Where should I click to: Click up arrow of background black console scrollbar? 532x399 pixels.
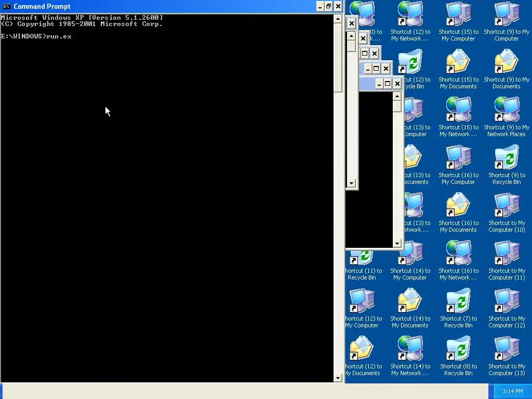click(397, 96)
